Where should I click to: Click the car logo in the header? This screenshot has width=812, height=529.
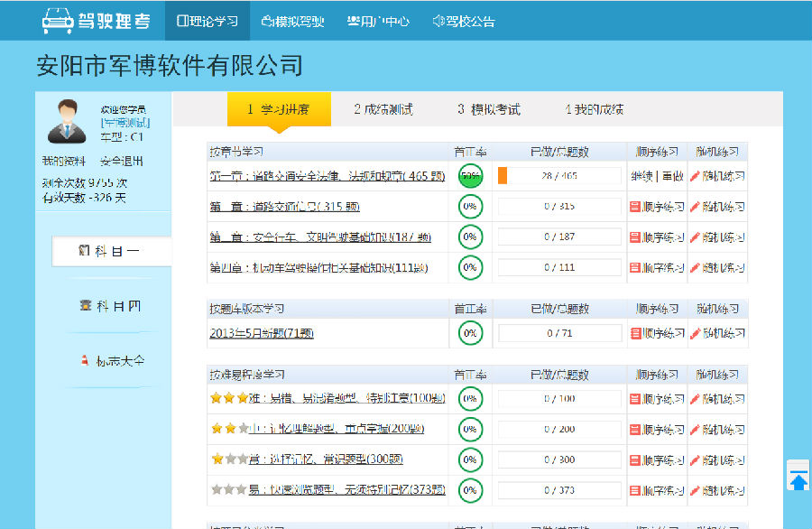(58, 21)
